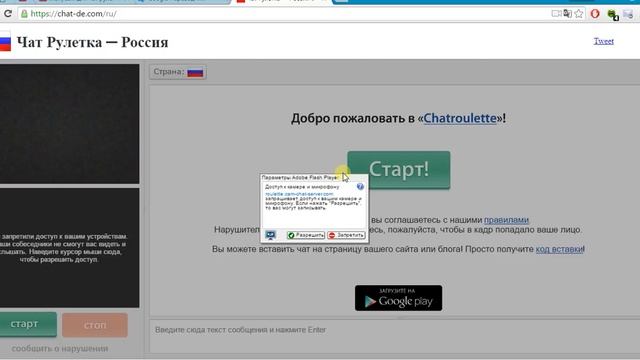Click the orange стоп button

(95, 325)
